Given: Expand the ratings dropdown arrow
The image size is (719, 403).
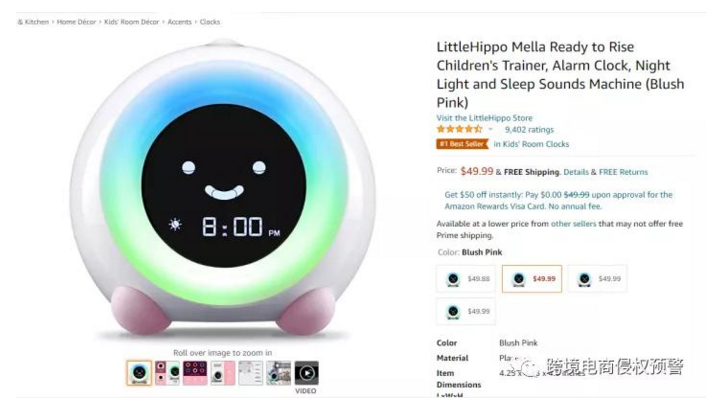Looking at the screenshot, I should [490, 130].
